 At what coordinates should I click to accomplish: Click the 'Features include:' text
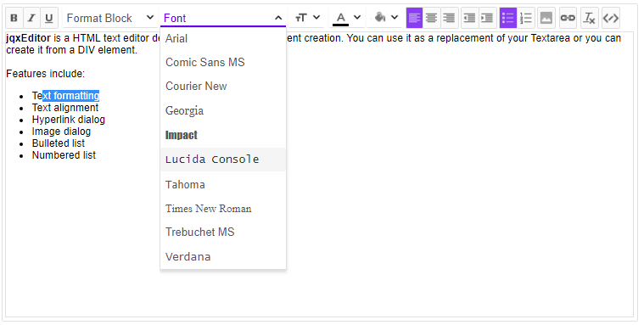pyautogui.click(x=45, y=74)
